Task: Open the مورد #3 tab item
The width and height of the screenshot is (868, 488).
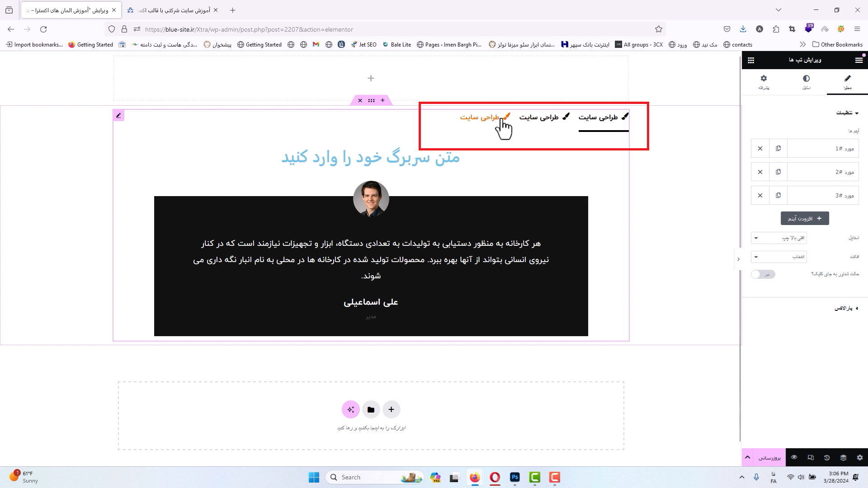Action: coord(823,196)
